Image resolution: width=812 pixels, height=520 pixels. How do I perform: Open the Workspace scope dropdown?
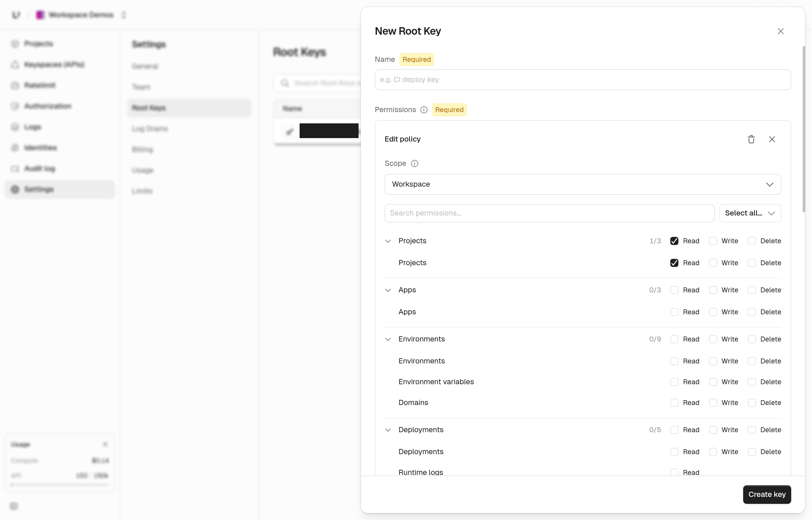583,184
